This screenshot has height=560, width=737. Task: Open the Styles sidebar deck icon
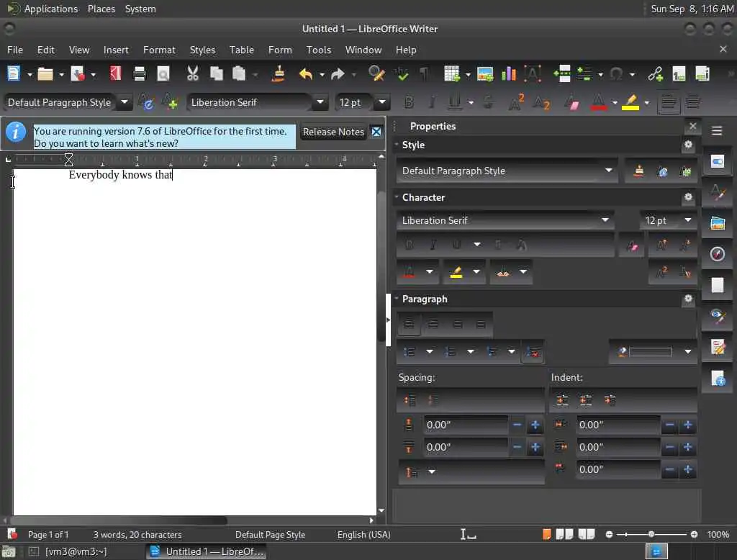[718, 192]
